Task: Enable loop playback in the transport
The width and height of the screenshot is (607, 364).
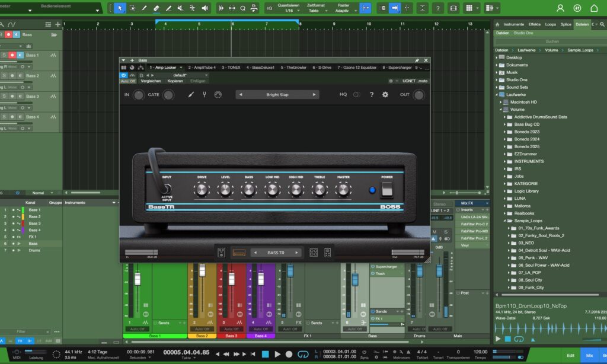Action: 302,354
